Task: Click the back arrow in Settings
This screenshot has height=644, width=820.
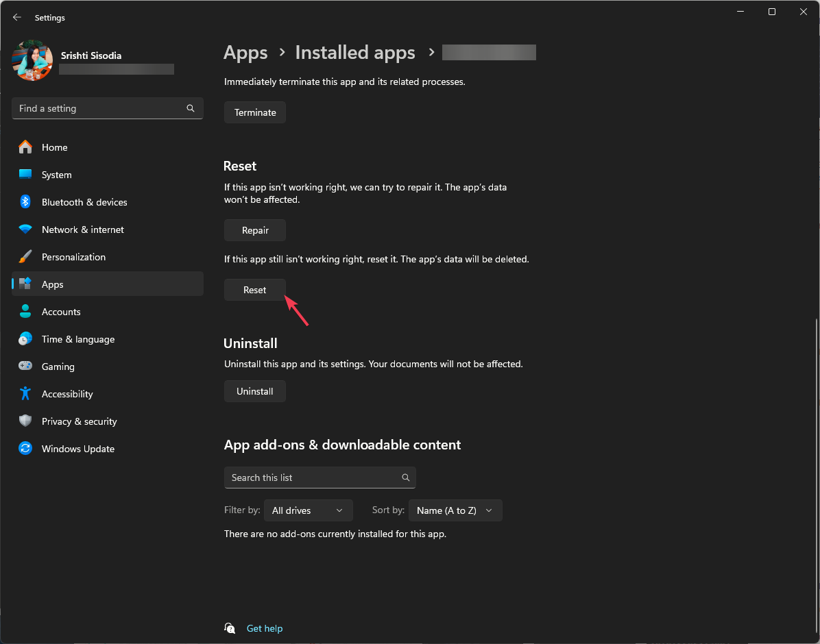Action: click(x=16, y=17)
